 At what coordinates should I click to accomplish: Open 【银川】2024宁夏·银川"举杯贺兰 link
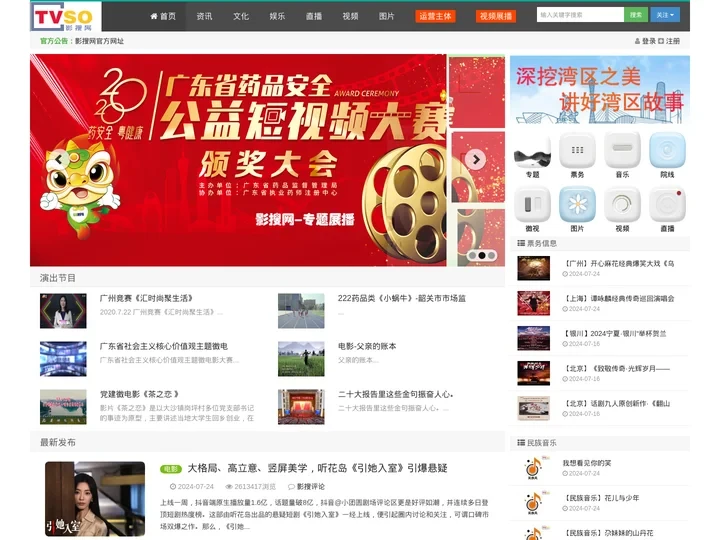pyautogui.click(x=614, y=333)
